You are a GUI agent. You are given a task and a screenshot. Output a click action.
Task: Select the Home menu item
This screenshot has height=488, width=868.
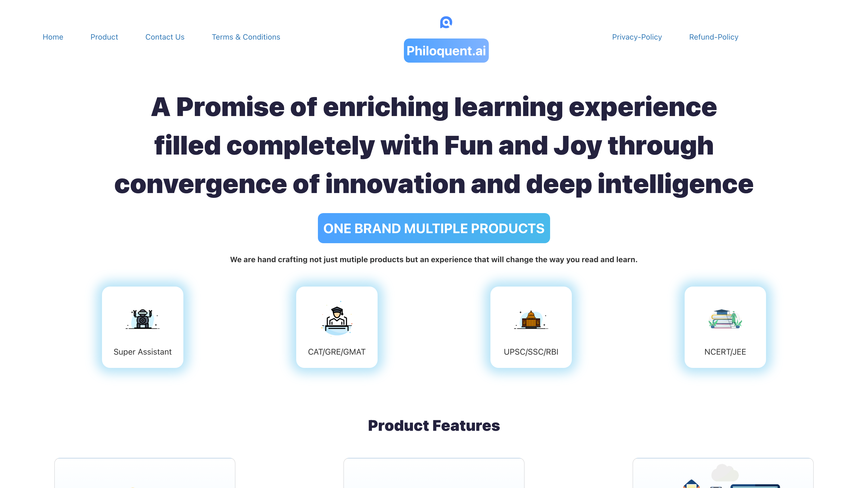pyautogui.click(x=52, y=37)
